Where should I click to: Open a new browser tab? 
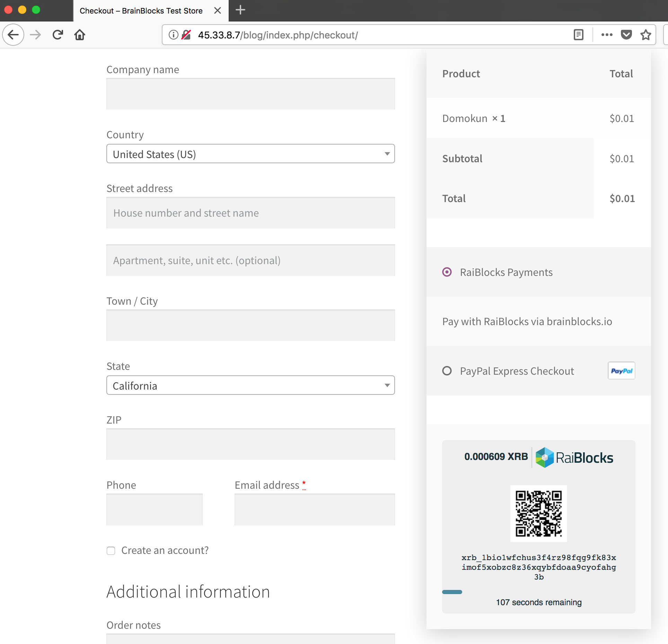(240, 10)
